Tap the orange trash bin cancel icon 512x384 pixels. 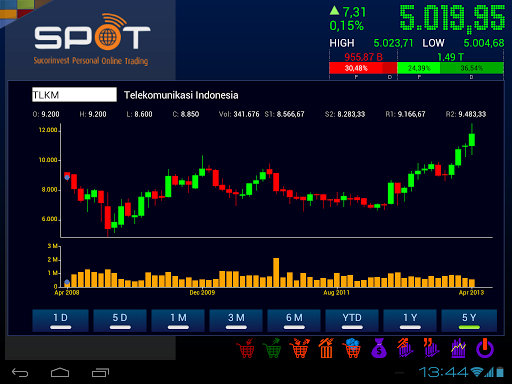point(326,348)
